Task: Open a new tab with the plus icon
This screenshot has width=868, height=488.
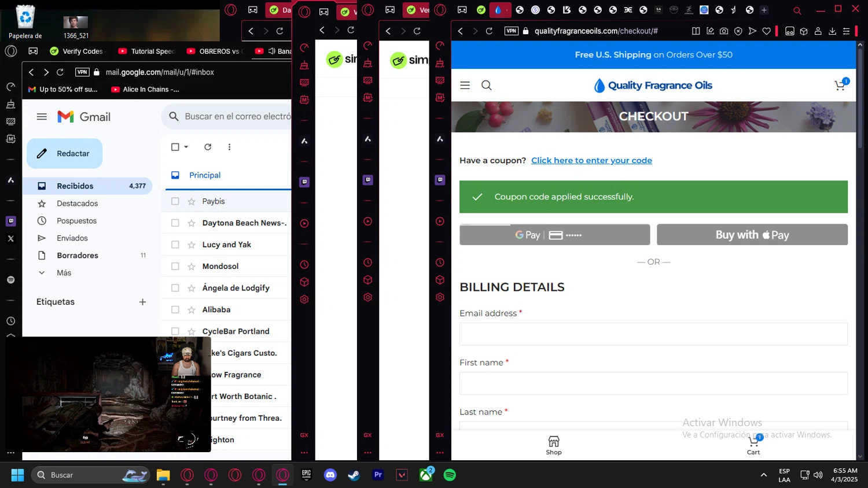Action: click(x=764, y=10)
